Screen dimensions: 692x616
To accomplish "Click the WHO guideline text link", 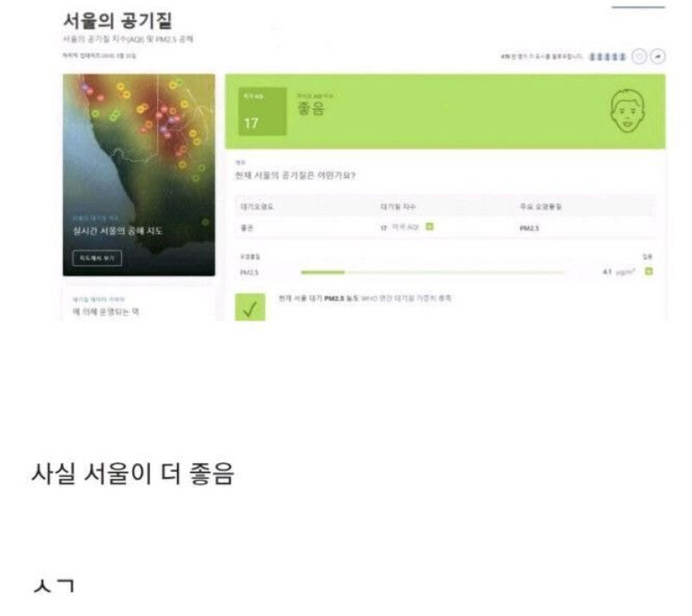I will pyautogui.click(x=406, y=298).
